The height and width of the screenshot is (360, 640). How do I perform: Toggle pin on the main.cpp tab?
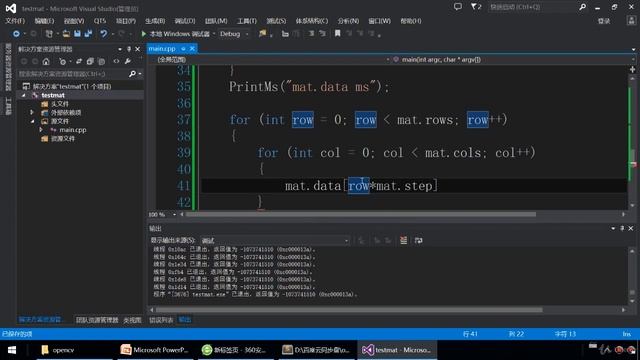[x=183, y=49]
